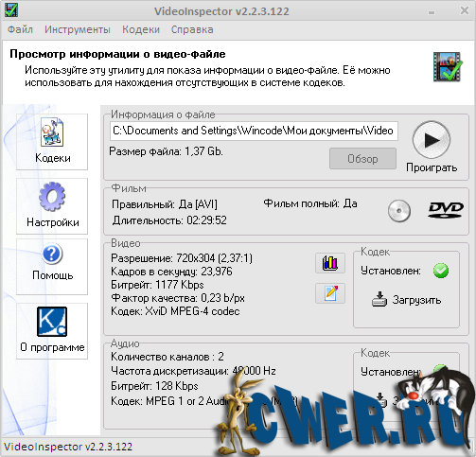
Task: Click the Обзор browse button
Action: pos(362,159)
